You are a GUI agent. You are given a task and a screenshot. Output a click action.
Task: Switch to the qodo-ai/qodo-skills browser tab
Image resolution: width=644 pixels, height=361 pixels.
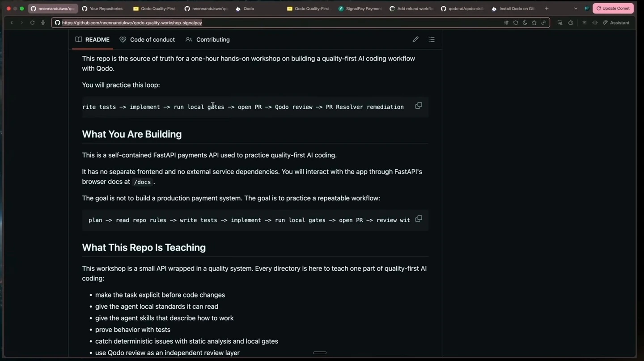click(462, 8)
